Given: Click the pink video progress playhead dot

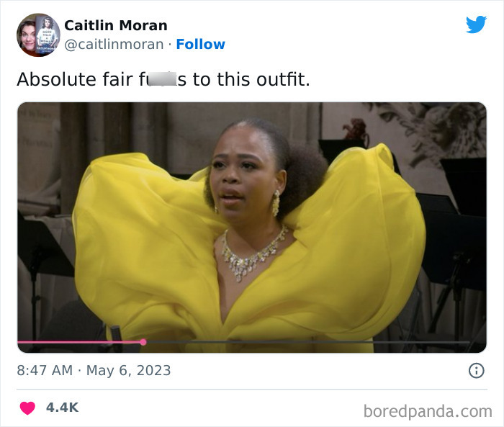Looking at the screenshot, I should [x=143, y=342].
